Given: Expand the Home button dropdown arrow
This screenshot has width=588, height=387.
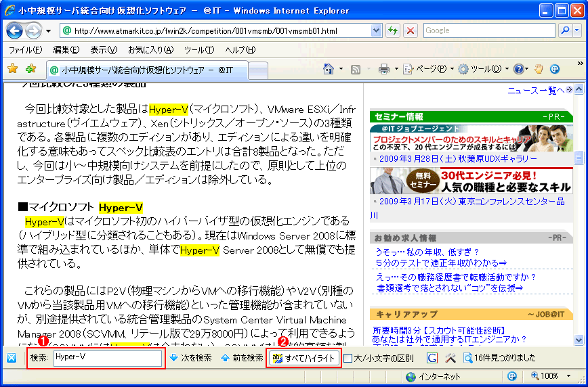Looking at the screenshot, I should (341, 69).
